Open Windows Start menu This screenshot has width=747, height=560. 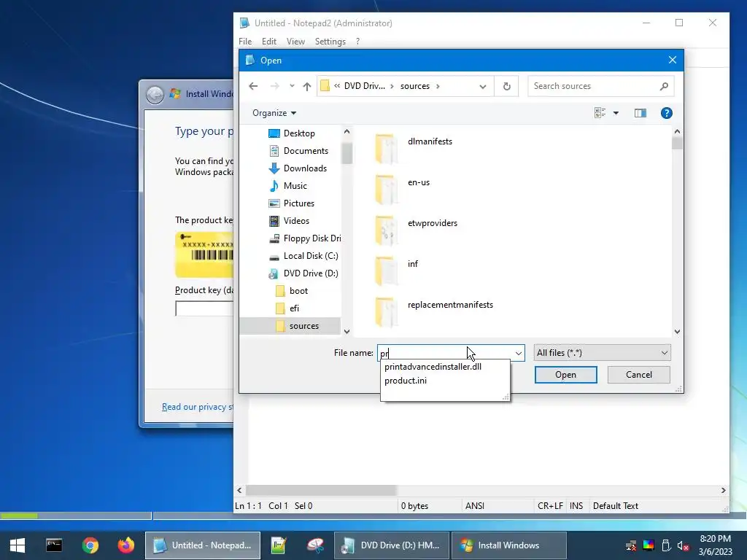tap(18, 545)
